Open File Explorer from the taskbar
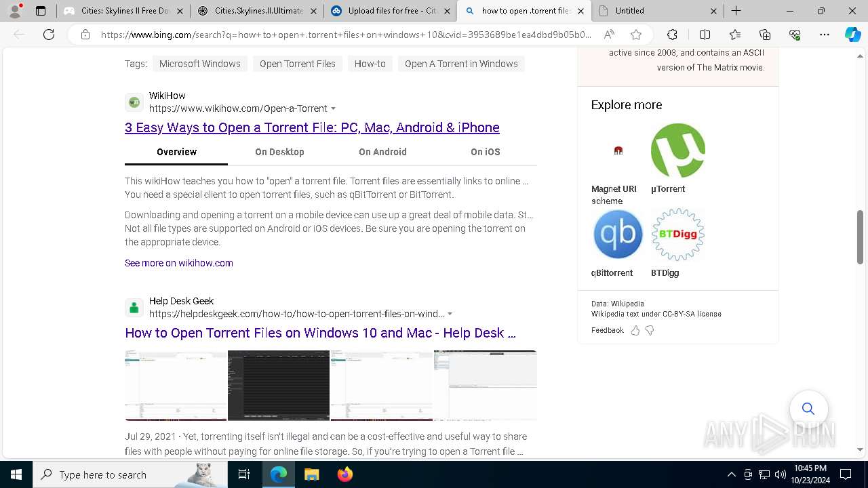The width and height of the screenshot is (868, 488). (311, 474)
